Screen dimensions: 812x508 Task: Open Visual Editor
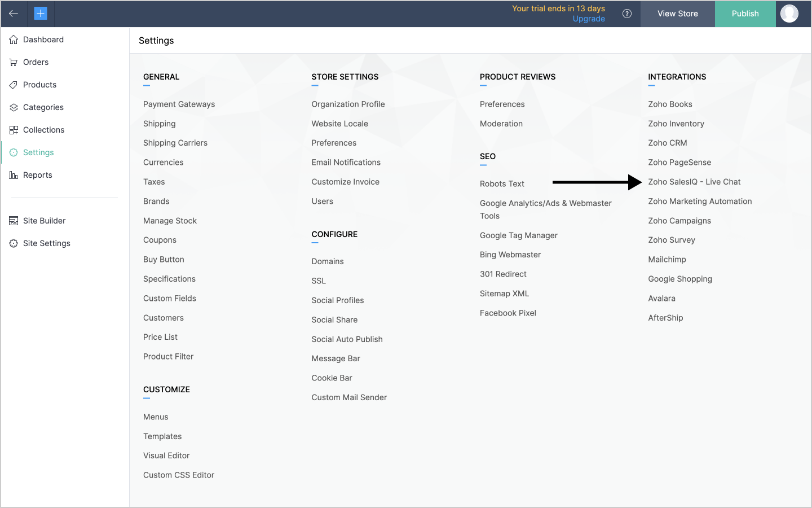(x=166, y=456)
